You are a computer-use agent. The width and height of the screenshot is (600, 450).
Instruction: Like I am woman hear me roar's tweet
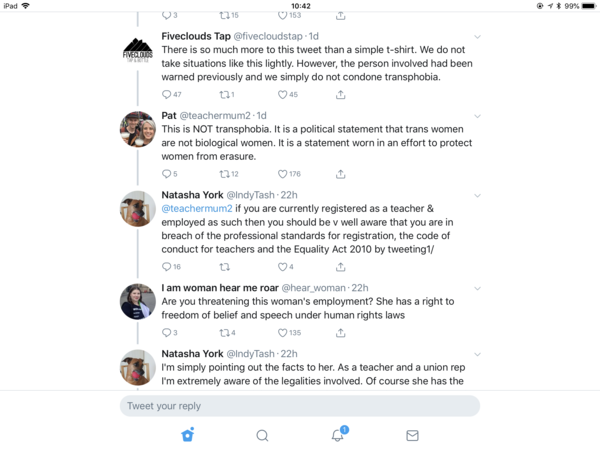click(x=282, y=333)
